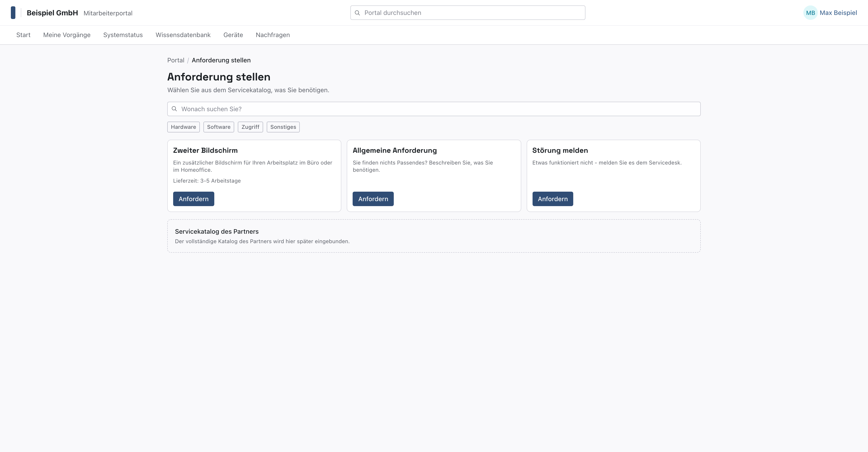This screenshot has width=868, height=452.
Task: Click Anfordern for Zweiter Bildschirm
Action: coord(193,199)
